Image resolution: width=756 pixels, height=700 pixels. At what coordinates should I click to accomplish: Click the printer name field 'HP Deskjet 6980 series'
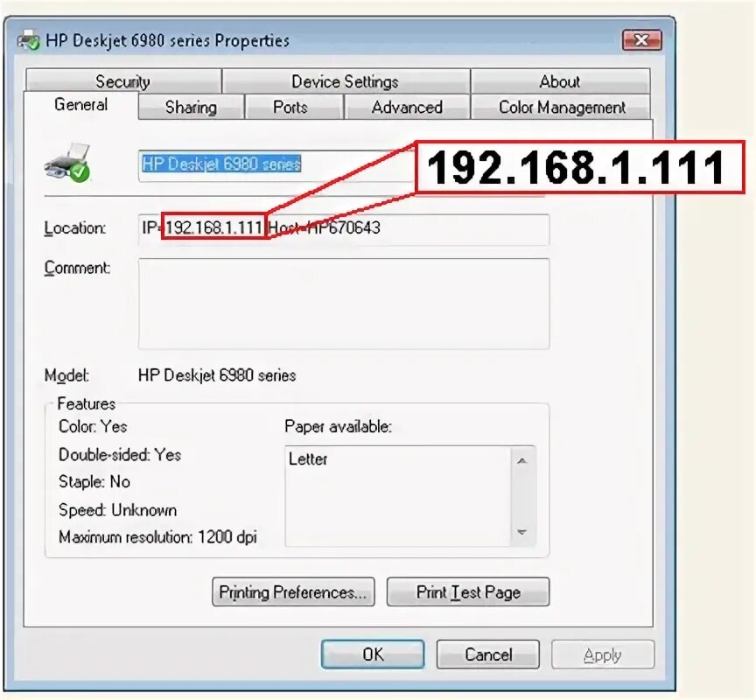pos(277,164)
